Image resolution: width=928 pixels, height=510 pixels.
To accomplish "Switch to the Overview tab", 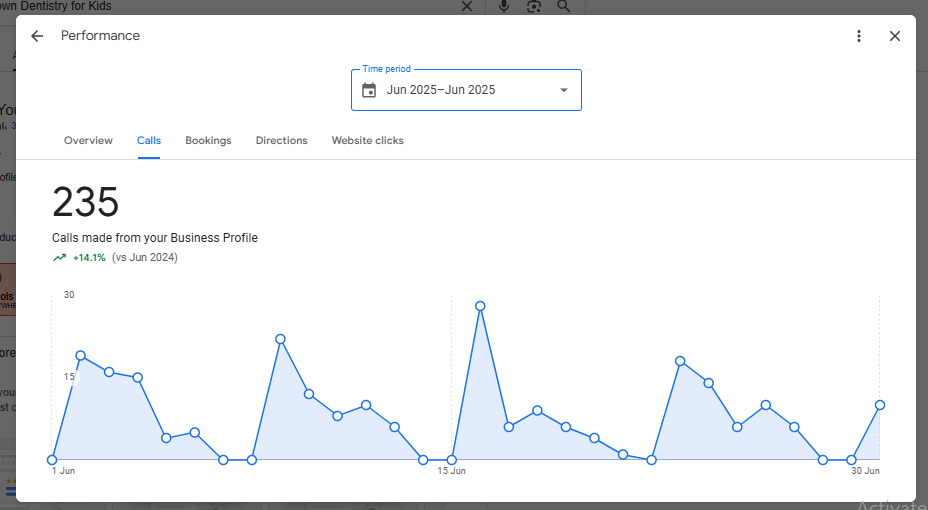I will click(88, 141).
